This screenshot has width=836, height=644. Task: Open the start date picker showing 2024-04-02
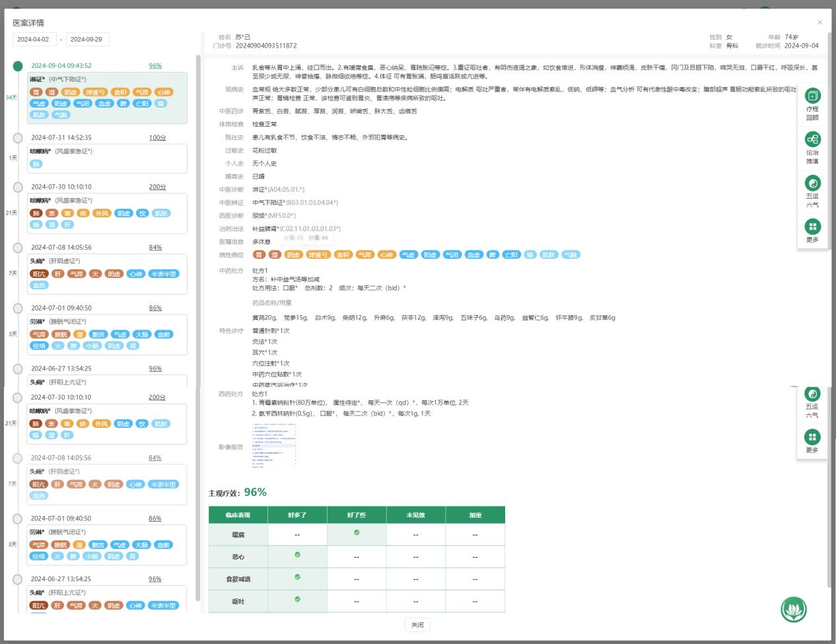(34, 40)
